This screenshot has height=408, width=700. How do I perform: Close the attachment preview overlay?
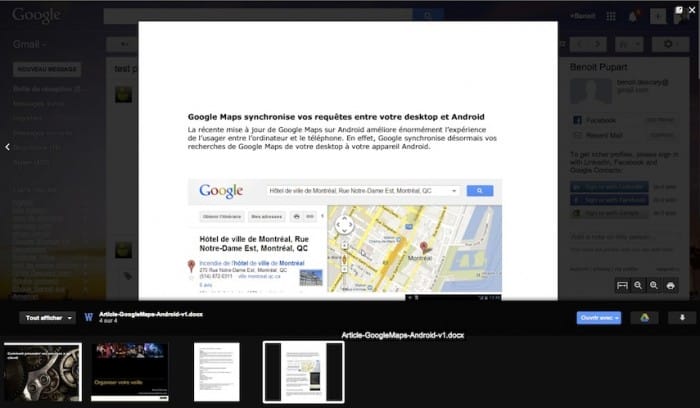click(692, 10)
